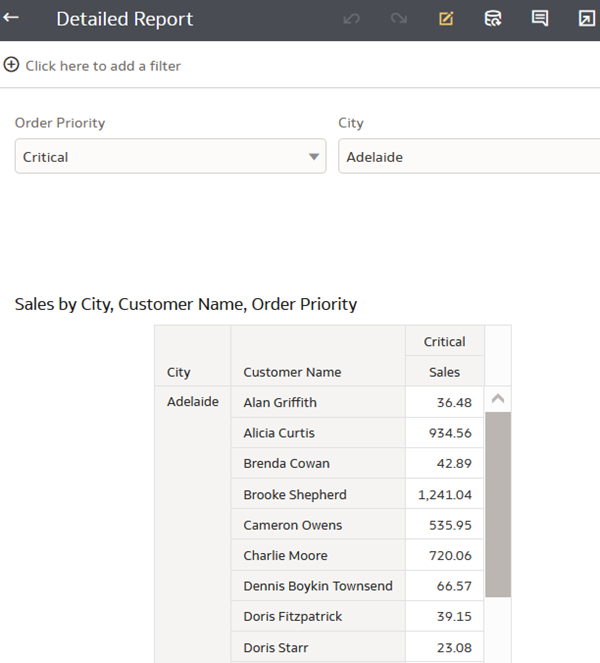Select the Cameron Owens customer cell
Viewport: 600px width, 663px height.
318,525
